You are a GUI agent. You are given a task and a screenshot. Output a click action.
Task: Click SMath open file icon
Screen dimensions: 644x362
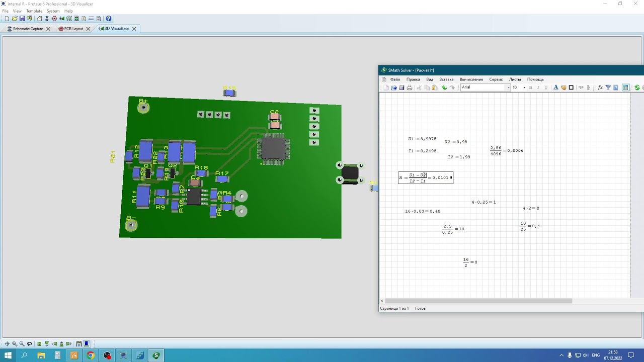pos(394,87)
